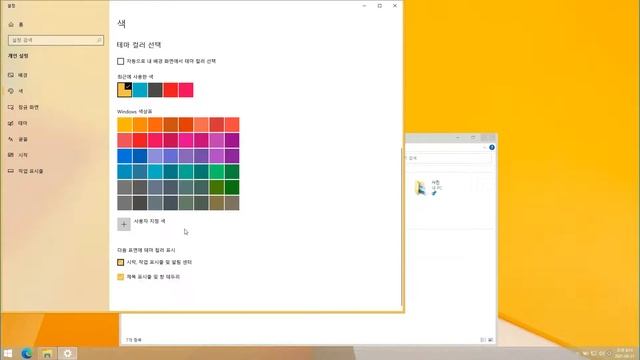Add a custom color with the plus button
The image size is (640, 360).
pos(124,224)
